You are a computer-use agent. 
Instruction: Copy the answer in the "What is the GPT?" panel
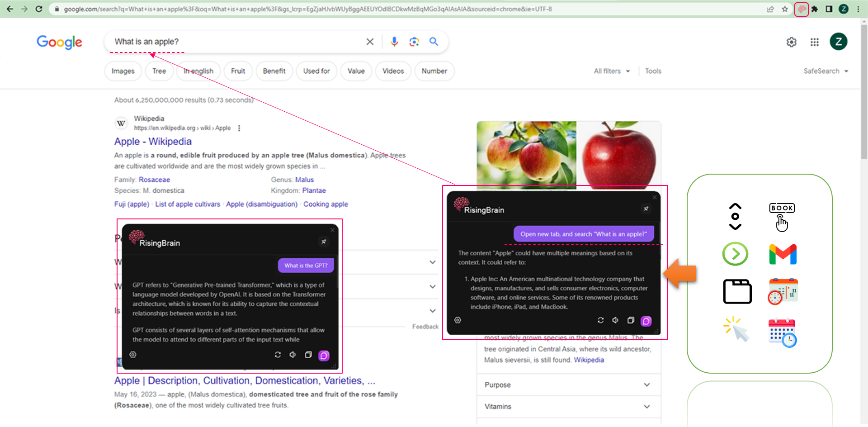[x=308, y=355]
